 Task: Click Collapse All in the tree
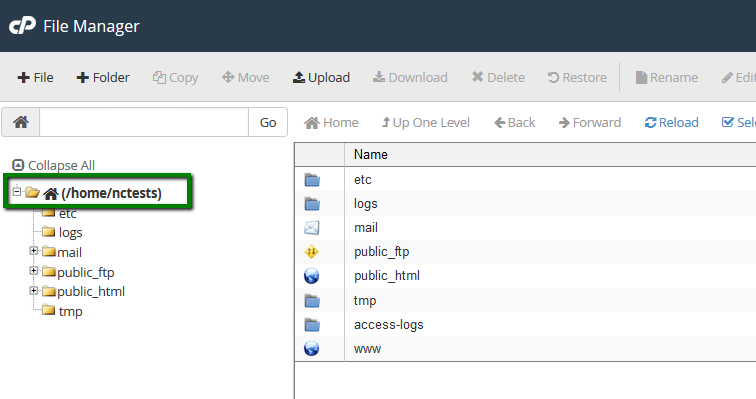point(54,165)
